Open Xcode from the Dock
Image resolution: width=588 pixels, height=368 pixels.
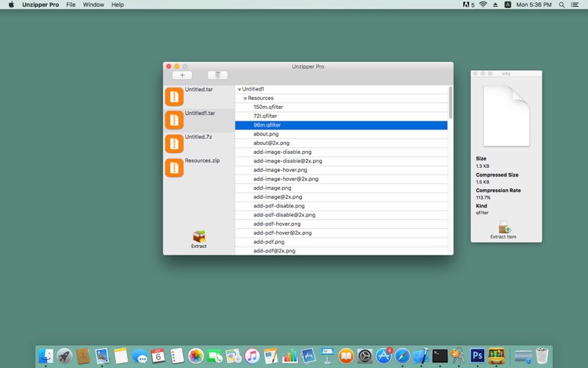click(x=420, y=355)
